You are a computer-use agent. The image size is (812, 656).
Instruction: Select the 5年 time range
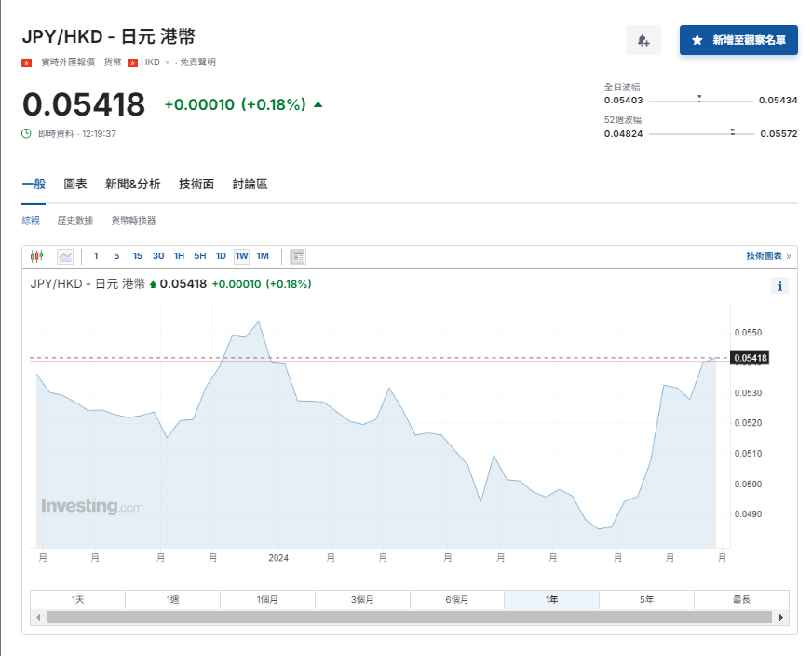point(646,599)
